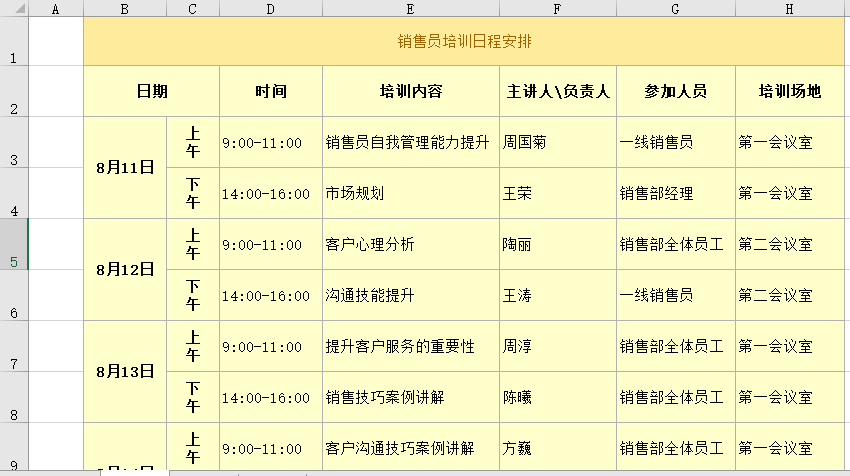Select the 培训内容 header cell
Screen dimensions: 850x476
click(x=410, y=92)
